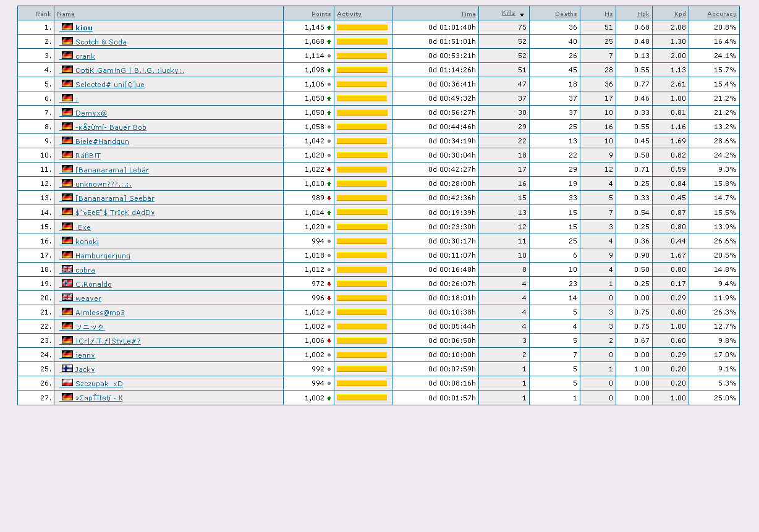
Task: Click the green up arrow in kiou's row
Action: (x=329, y=28)
